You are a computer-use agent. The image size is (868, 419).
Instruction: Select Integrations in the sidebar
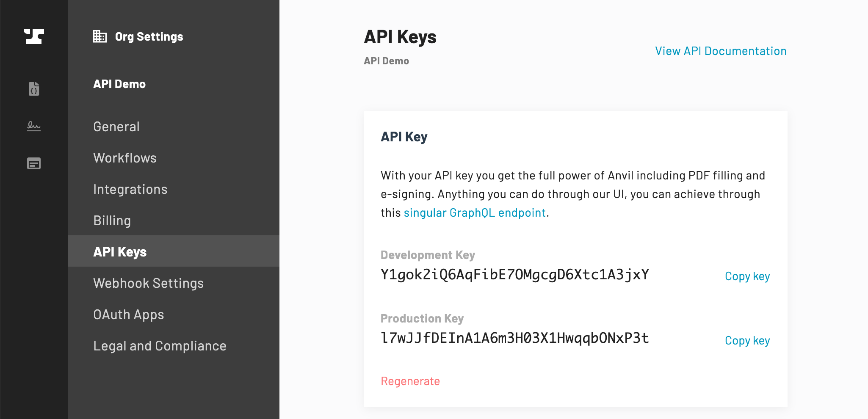tap(130, 189)
